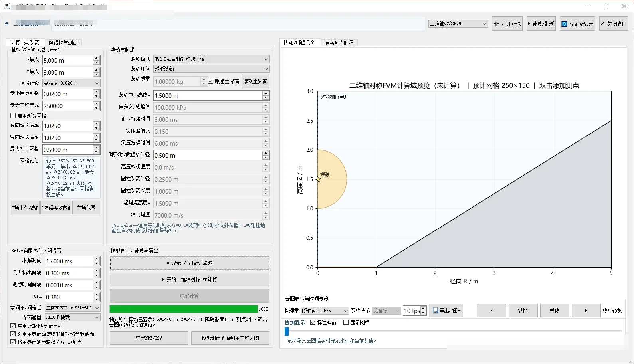Click the next frame arrow button
634x364 pixels.
[x=586, y=311]
